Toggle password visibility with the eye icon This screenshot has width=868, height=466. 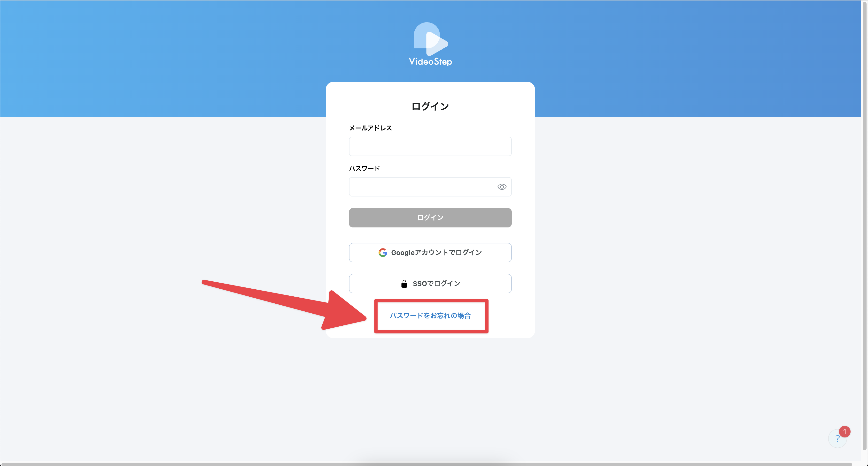click(x=502, y=187)
